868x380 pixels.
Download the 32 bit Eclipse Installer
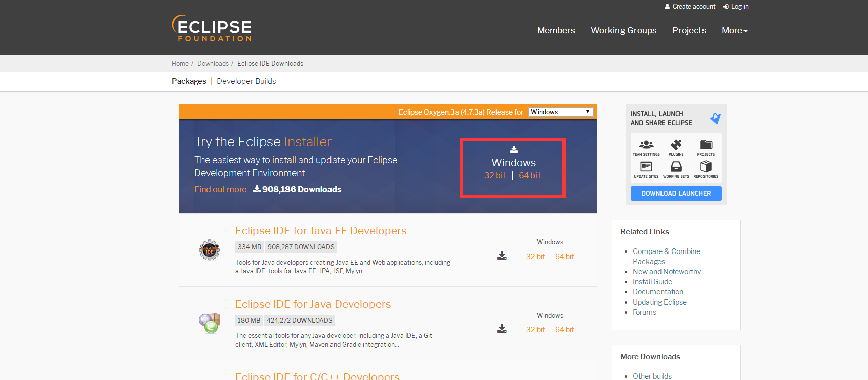coord(495,175)
